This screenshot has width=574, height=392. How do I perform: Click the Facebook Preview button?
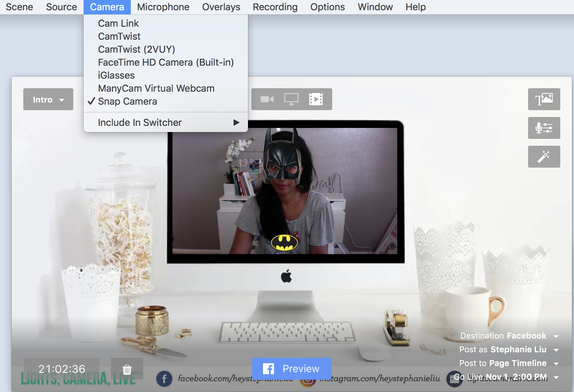(x=291, y=369)
